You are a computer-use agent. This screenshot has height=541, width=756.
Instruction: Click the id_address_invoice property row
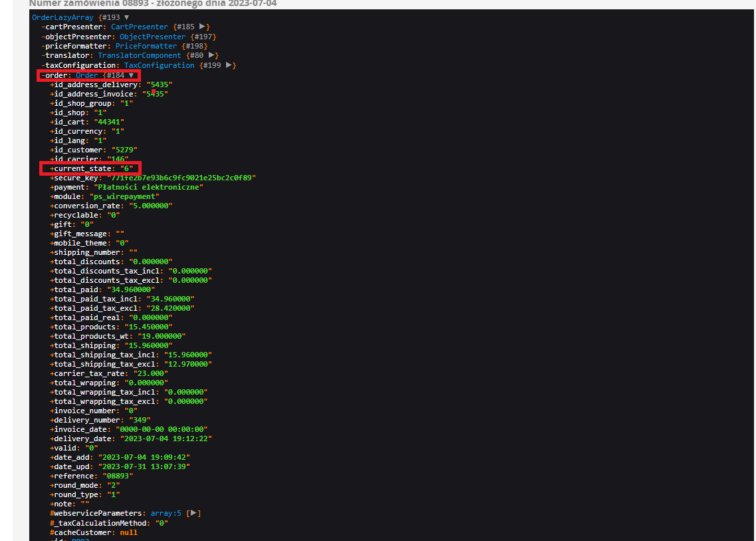pos(109,94)
